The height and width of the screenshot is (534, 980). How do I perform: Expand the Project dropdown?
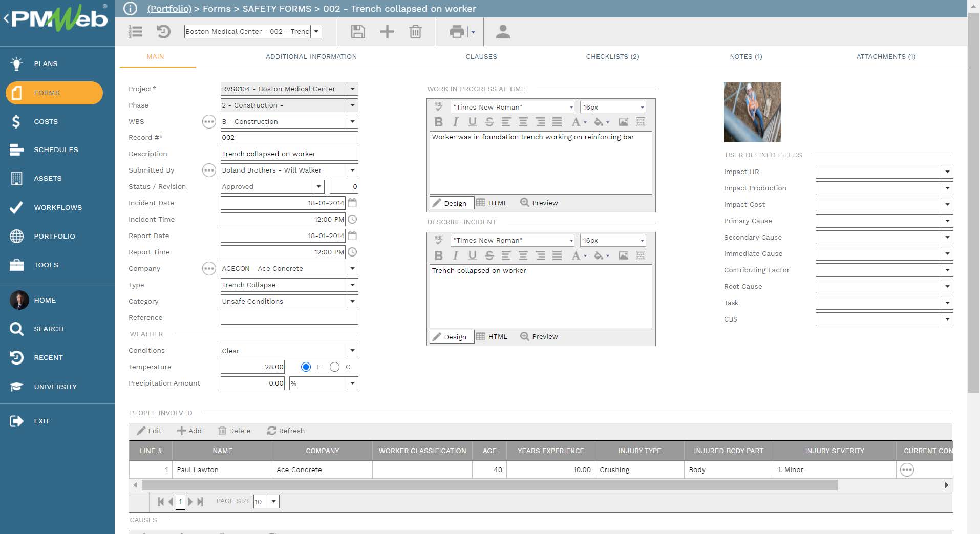[x=352, y=89]
